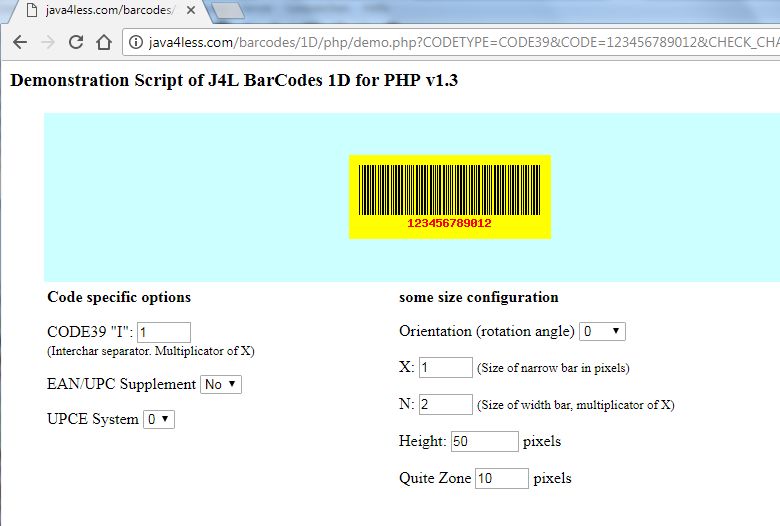The image size is (780, 526).
Task: Select the java4less.com/barcodes tab
Action: (x=109, y=10)
